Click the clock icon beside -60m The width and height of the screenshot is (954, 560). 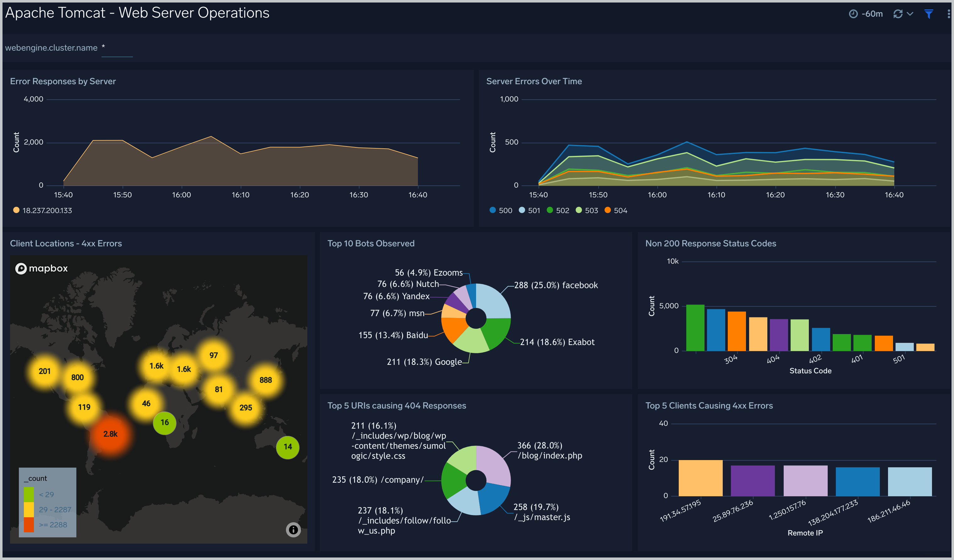click(853, 14)
